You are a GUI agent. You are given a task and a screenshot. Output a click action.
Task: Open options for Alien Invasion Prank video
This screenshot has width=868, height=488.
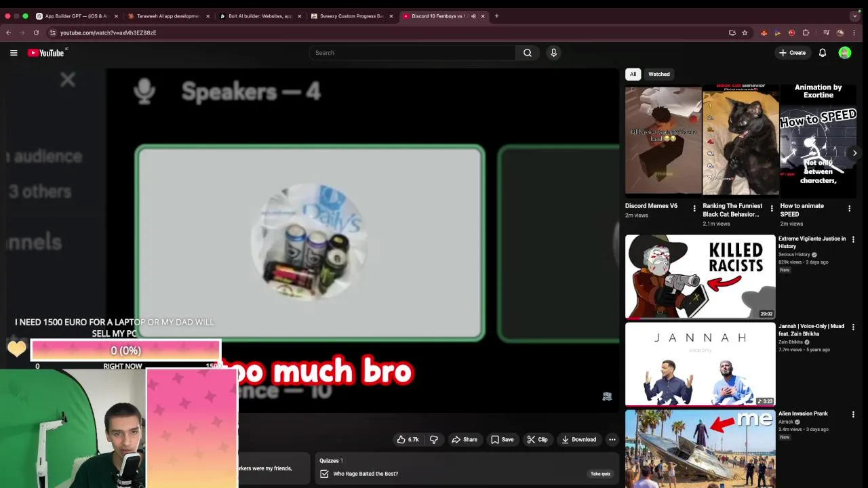(x=853, y=414)
